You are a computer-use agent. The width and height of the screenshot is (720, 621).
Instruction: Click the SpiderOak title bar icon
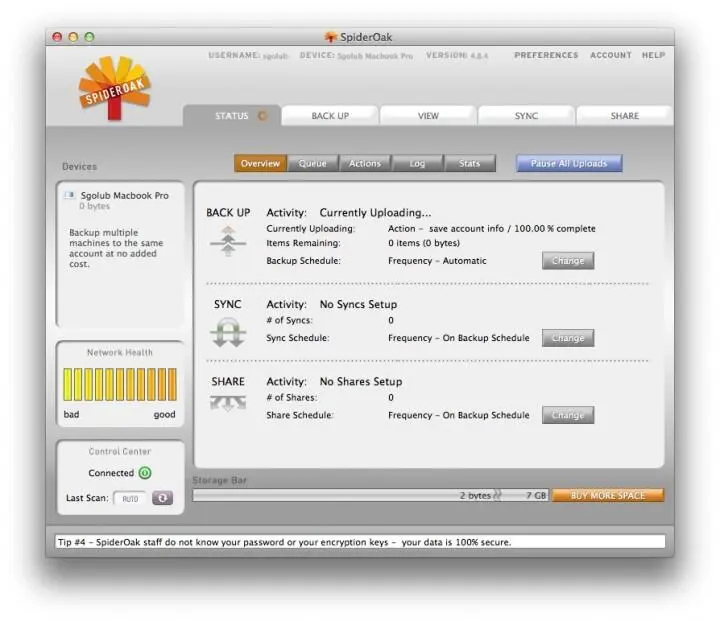coord(330,37)
